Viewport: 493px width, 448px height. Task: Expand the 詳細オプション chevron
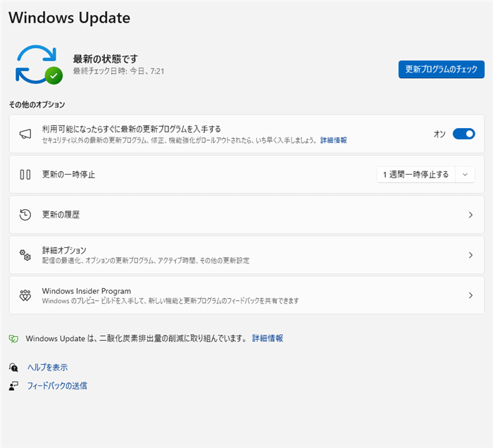pos(470,255)
